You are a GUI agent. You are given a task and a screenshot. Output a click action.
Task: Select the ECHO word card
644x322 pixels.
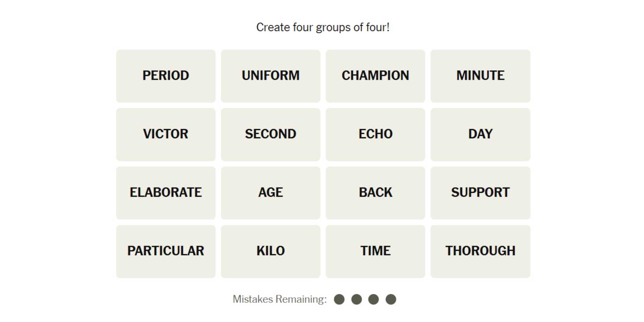coord(375,134)
